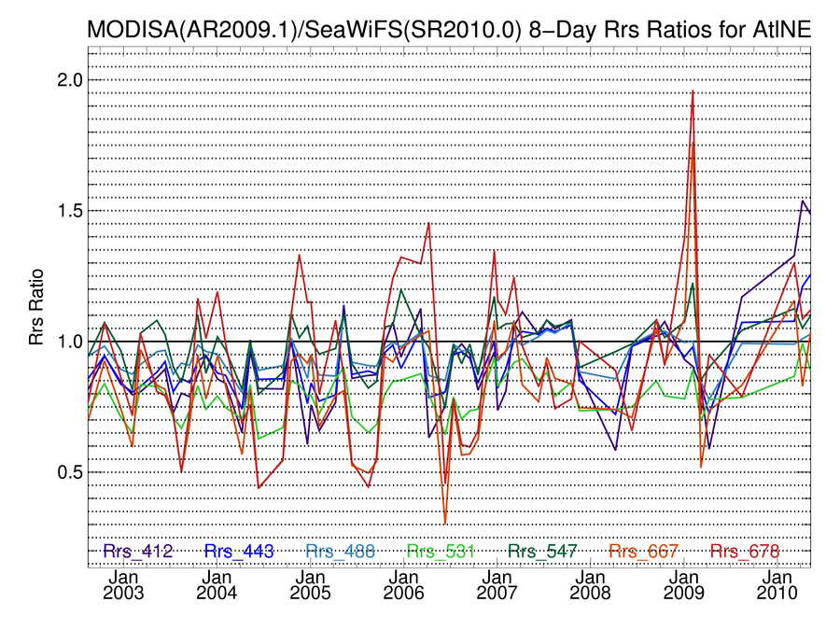Viewport: 840px width, 630px height.
Task: Select the Rrs_488 legend label
Action: [340, 551]
